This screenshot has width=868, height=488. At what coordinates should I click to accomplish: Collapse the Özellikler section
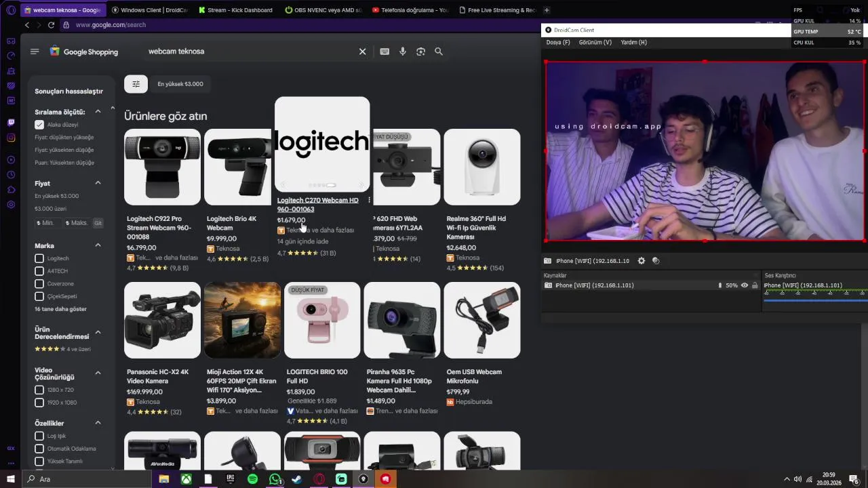coord(98,423)
